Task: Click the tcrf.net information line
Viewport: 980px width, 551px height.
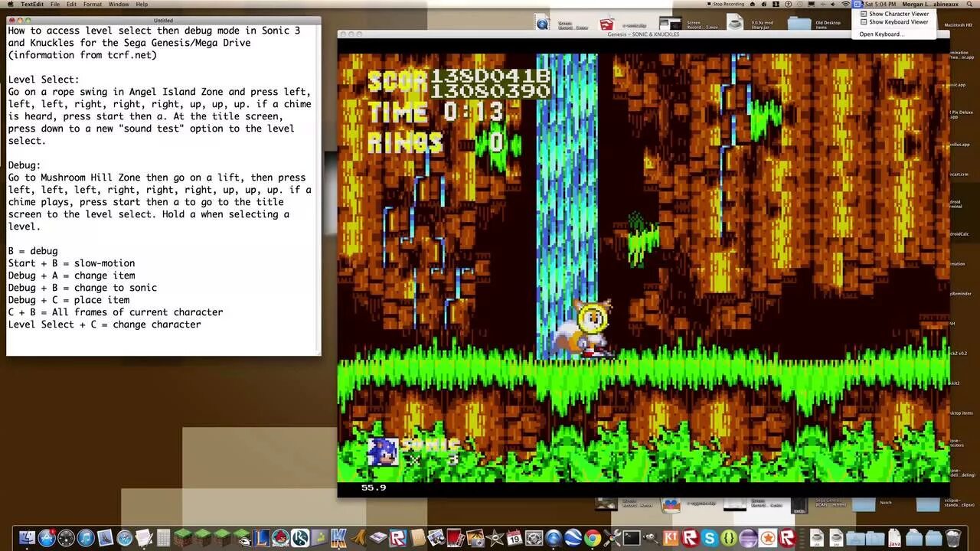Action: pyautogui.click(x=83, y=55)
